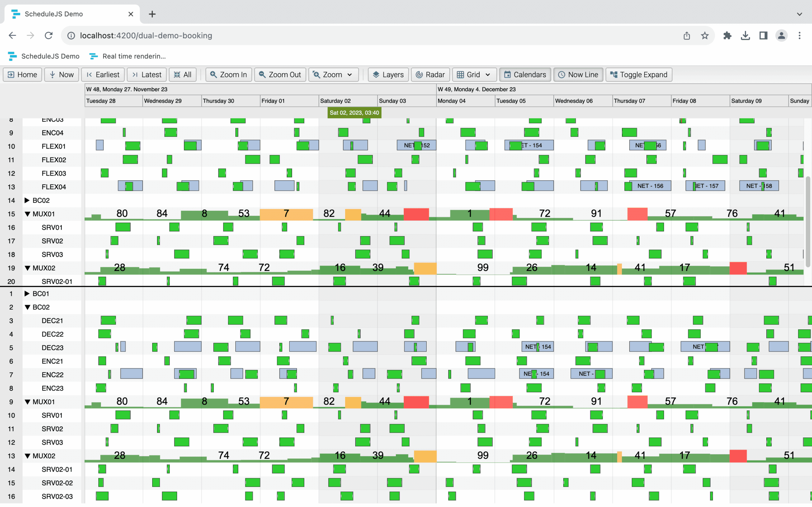Expand the BC01 group row
The image size is (812, 507).
tap(27, 293)
